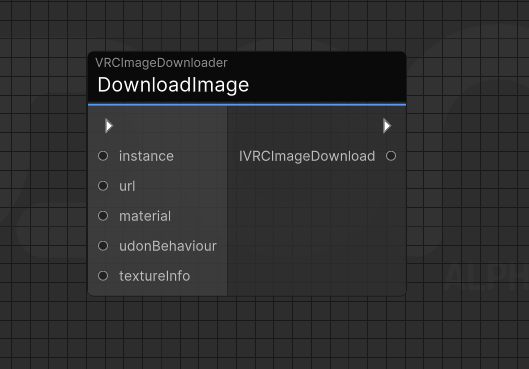Select the udonBehaviour input port circle
Image resolution: width=529 pixels, height=369 pixels.
click(103, 246)
